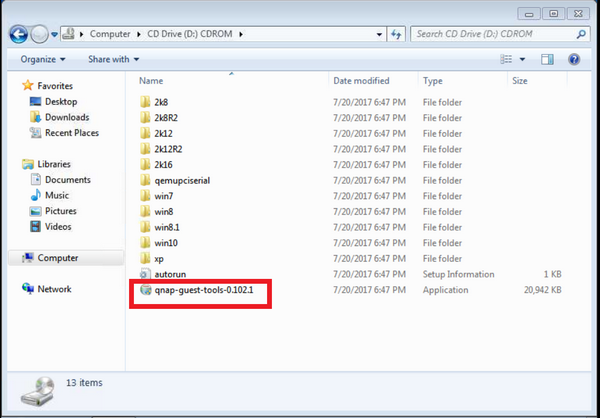Image resolution: width=600 pixels, height=418 pixels.
Task: Select Favorites in the navigation pane
Action: point(55,86)
